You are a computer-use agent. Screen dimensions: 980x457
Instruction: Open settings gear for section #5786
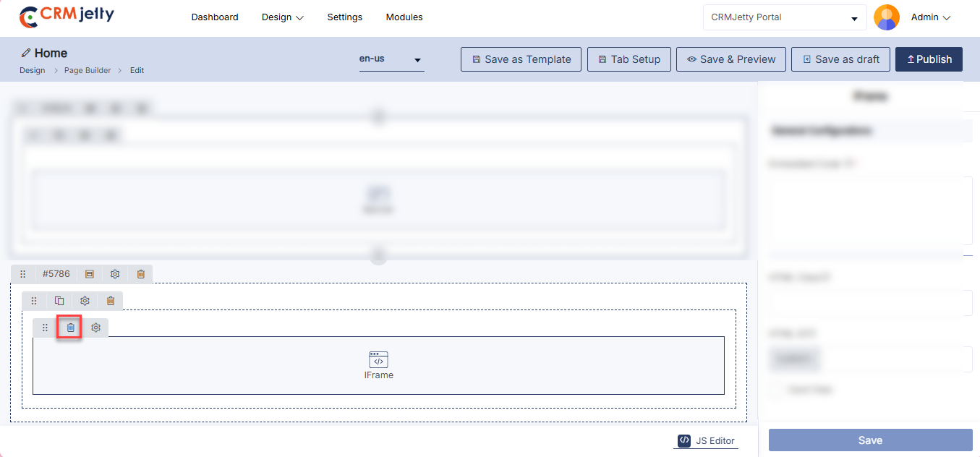(115, 274)
